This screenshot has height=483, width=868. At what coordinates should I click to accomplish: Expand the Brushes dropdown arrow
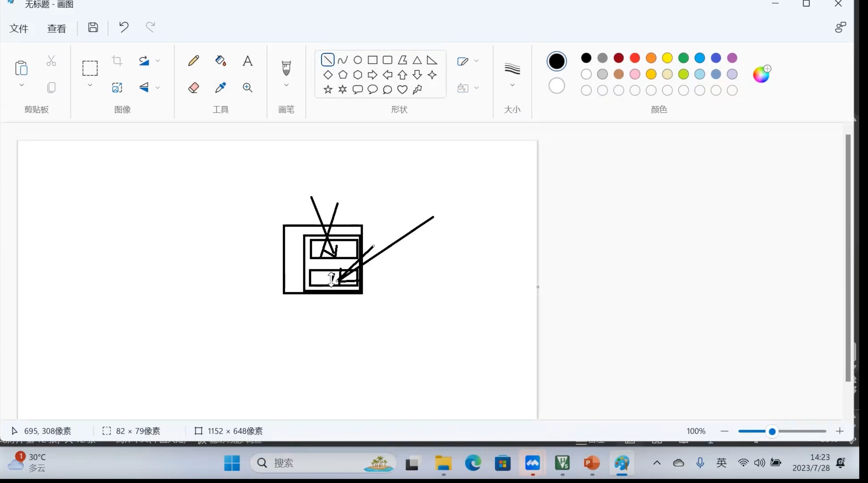pyautogui.click(x=286, y=85)
